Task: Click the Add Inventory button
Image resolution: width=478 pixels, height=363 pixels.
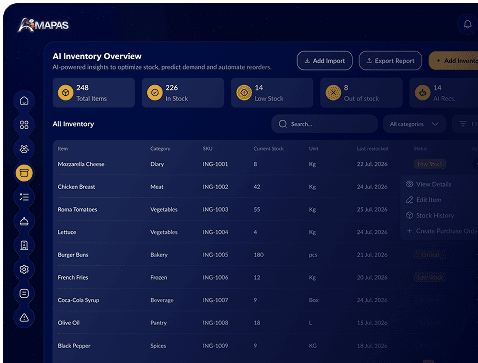Action: pos(454,61)
